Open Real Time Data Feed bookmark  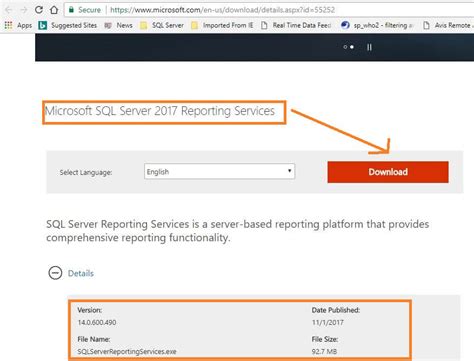coord(296,25)
